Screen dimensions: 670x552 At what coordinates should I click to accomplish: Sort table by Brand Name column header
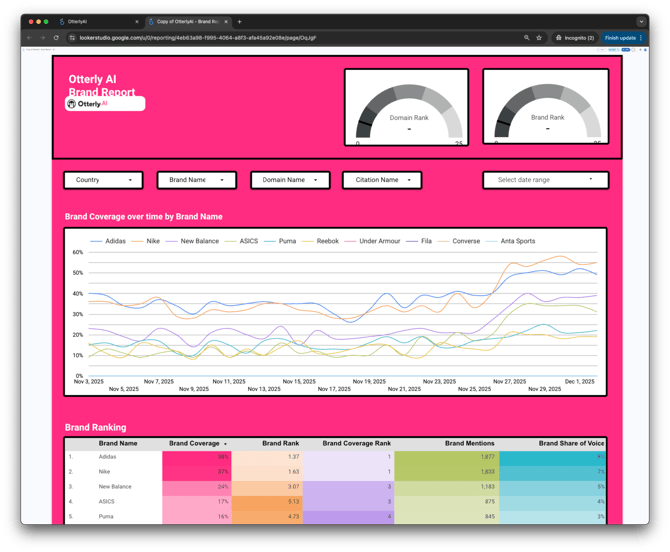point(118,443)
